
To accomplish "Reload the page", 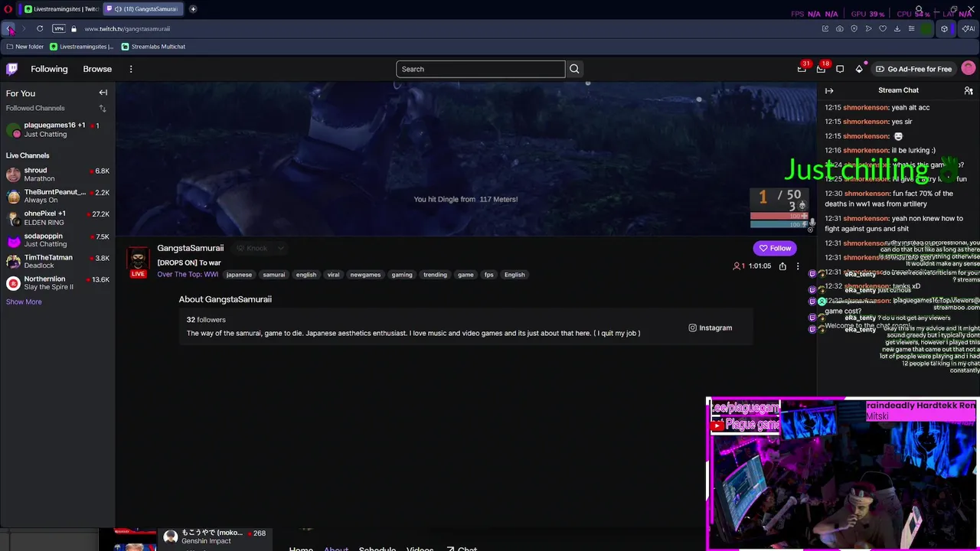I will click(40, 28).
